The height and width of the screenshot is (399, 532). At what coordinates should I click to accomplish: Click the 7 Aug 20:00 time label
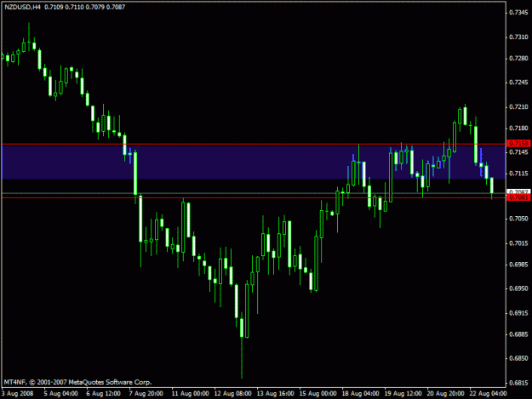pyautogui.click(x=146, y=393)
